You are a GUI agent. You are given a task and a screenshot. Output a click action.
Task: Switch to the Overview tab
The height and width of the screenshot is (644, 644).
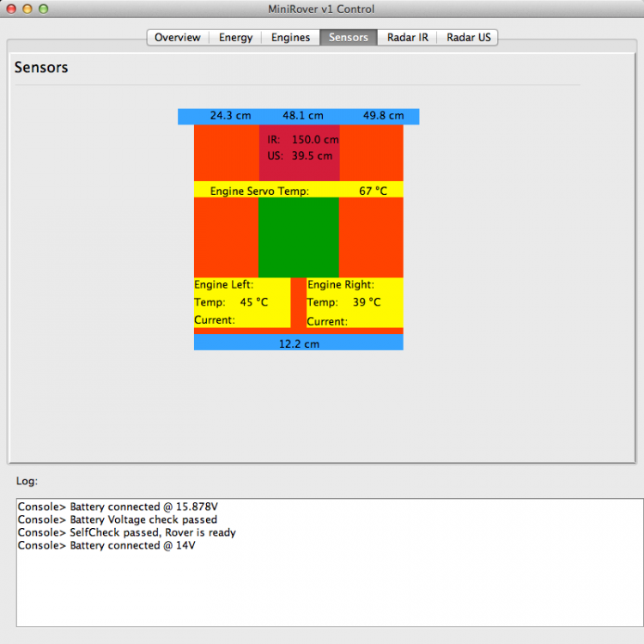178,38
